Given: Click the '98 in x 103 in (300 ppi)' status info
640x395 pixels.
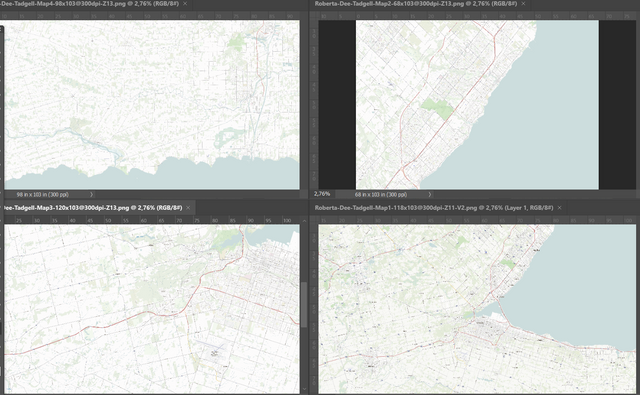Looking at the screenshot, I should (x=42, y=195).
